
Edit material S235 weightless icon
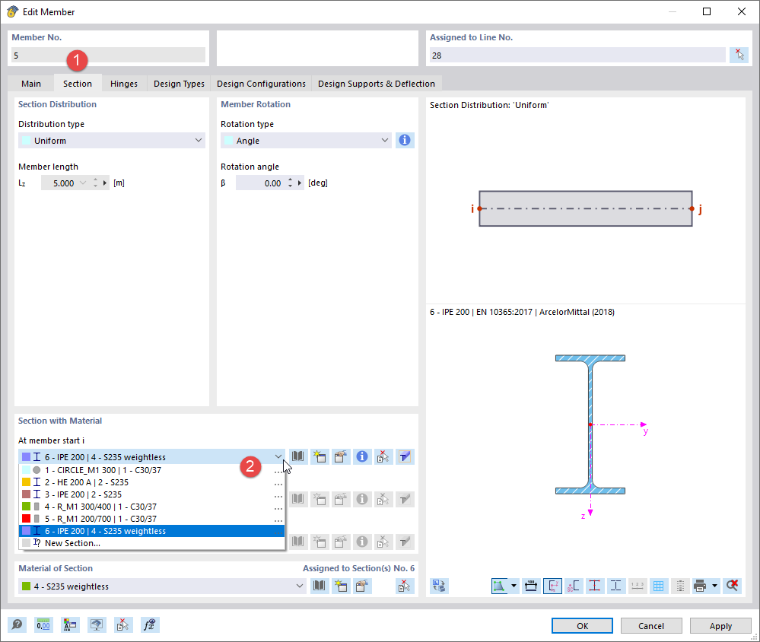[362, 586]
